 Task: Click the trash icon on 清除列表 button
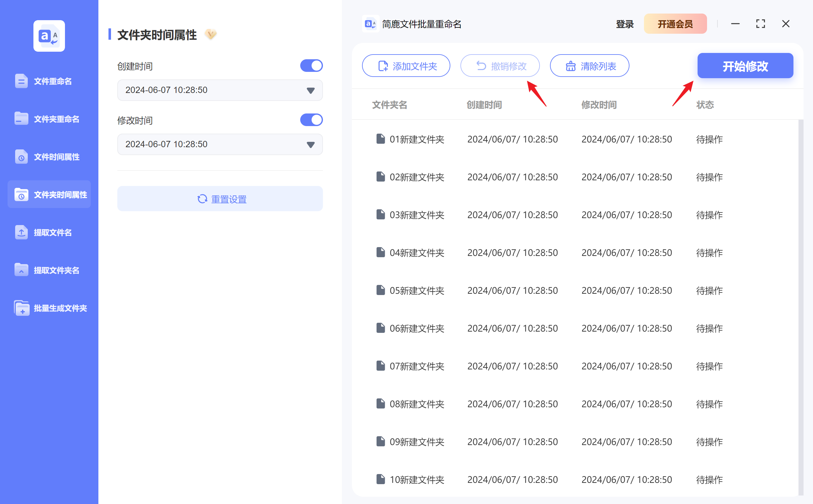tap(571, 66)
